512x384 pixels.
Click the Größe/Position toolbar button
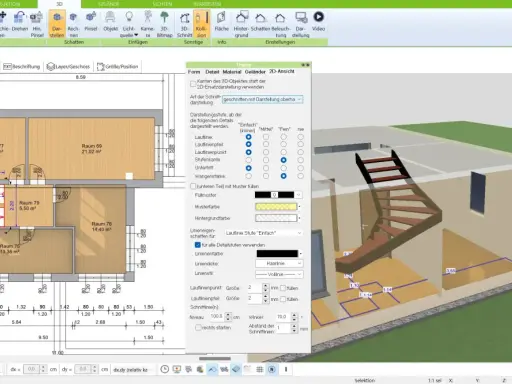[117, 67]
